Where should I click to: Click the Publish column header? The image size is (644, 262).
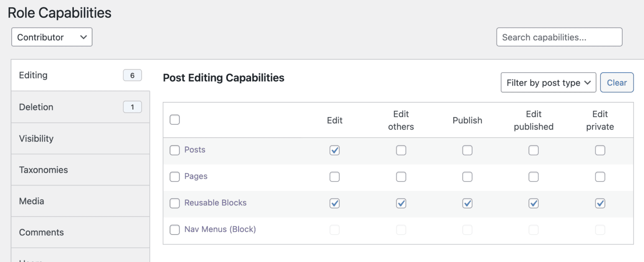467,120
